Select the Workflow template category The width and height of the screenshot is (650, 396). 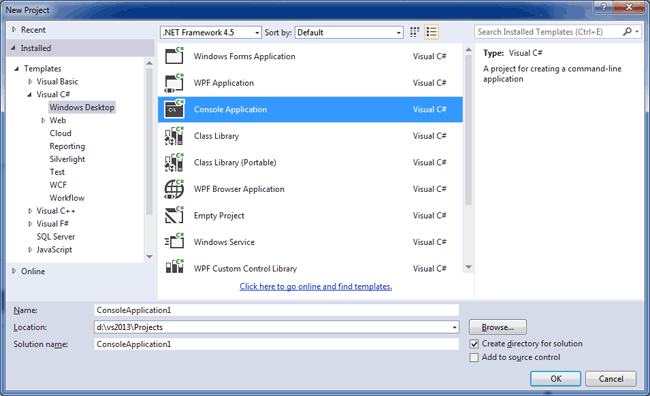coord(67,198)
